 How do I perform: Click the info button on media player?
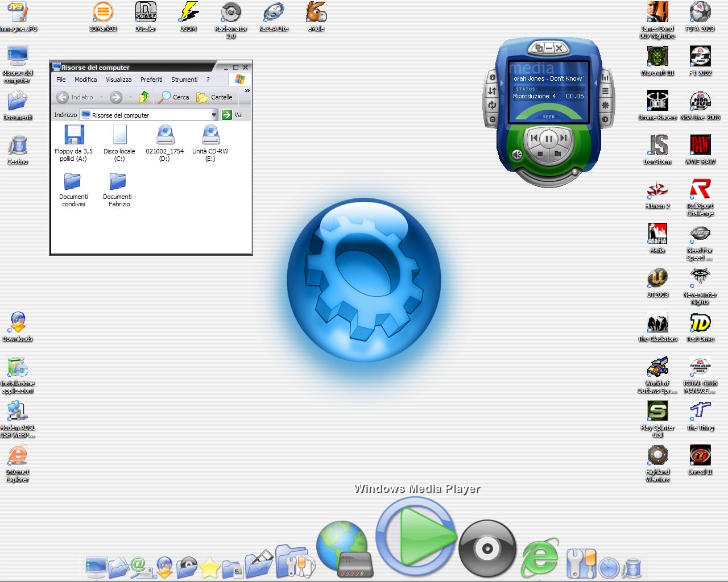coord(492,77)
